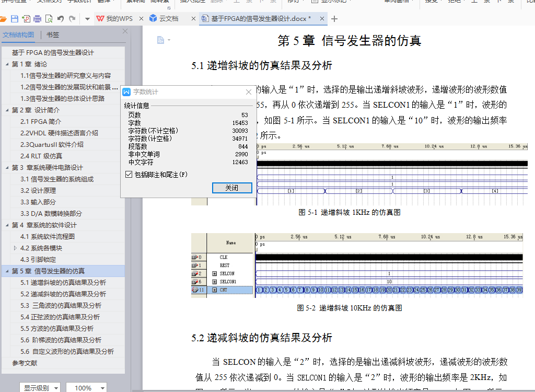Redo the last undone action
Image resolution: width=535 pixels, height=392 pixels.
coord(72,19)
